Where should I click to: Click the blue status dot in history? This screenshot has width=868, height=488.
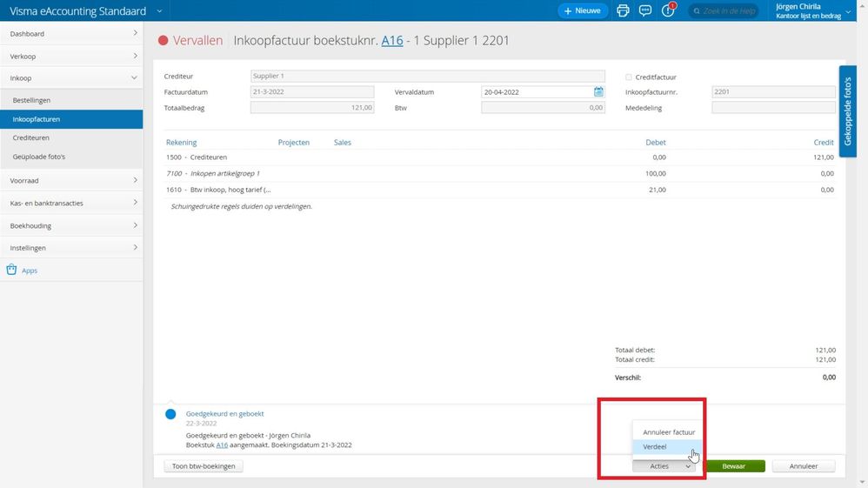pyautogui.click(x=170, y=414)
